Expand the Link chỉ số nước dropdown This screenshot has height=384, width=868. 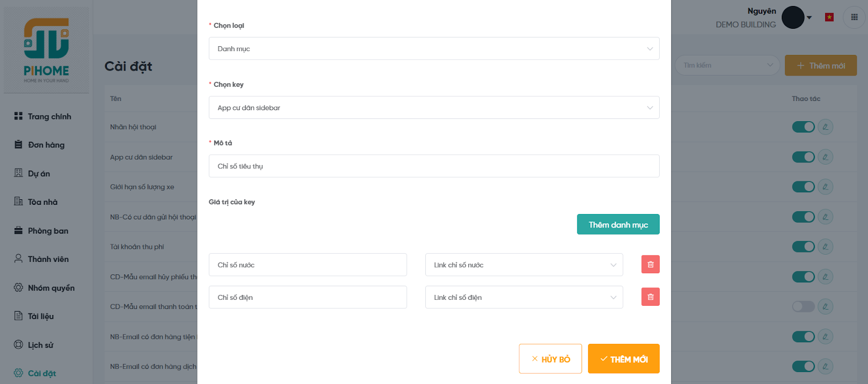click(524, 265)
